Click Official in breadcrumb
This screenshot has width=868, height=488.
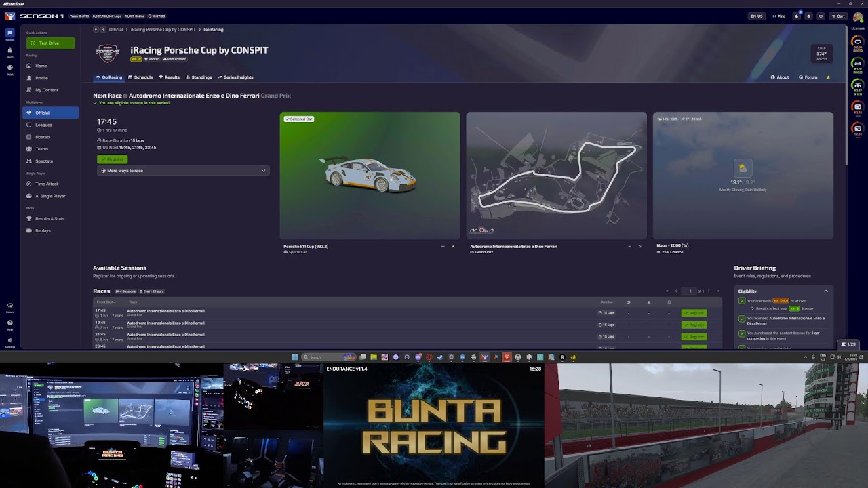pos(117,29)
